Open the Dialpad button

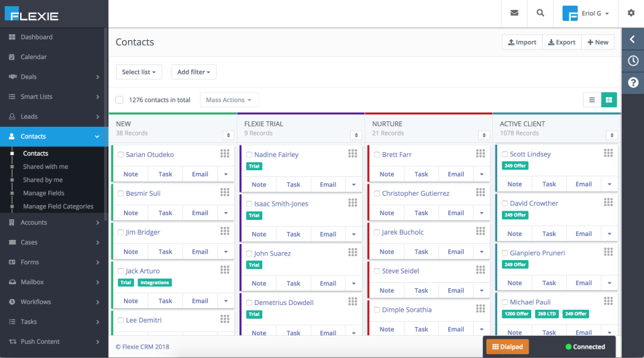click(x=508, y=347)
